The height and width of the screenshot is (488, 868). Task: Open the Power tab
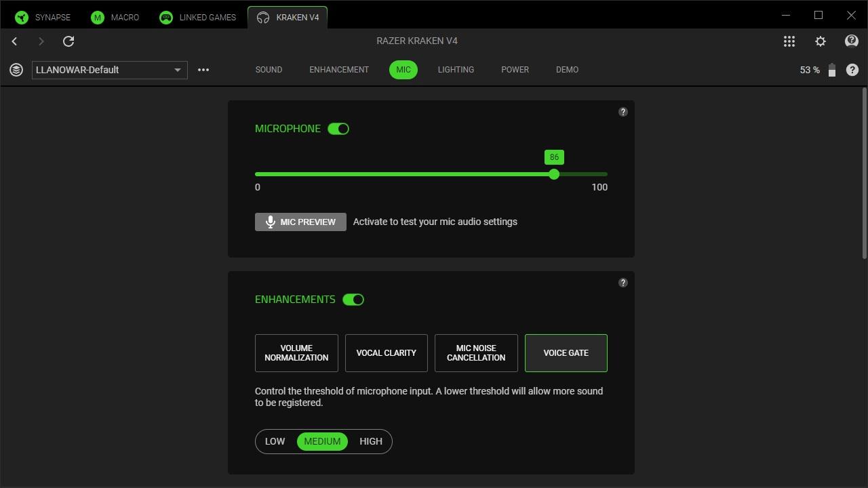(x=515, y=70)
